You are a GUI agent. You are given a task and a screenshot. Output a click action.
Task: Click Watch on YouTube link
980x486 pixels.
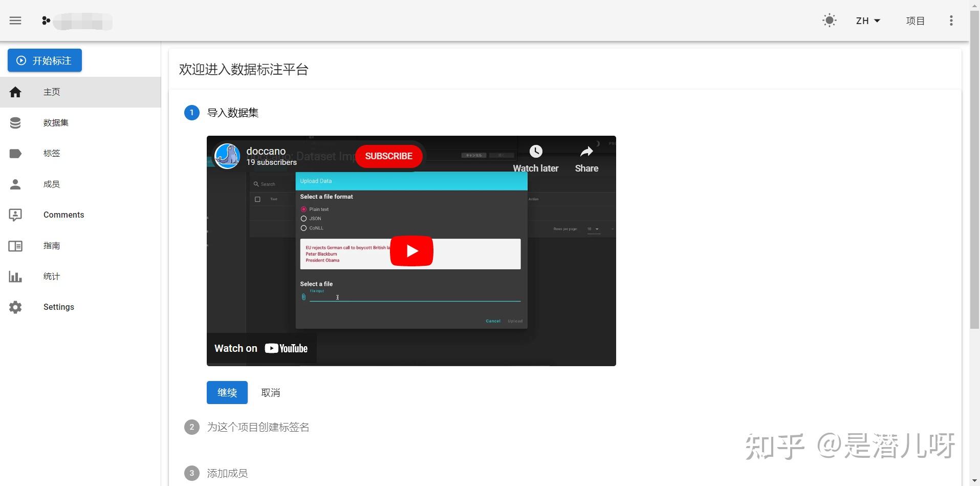pos(261,348)
